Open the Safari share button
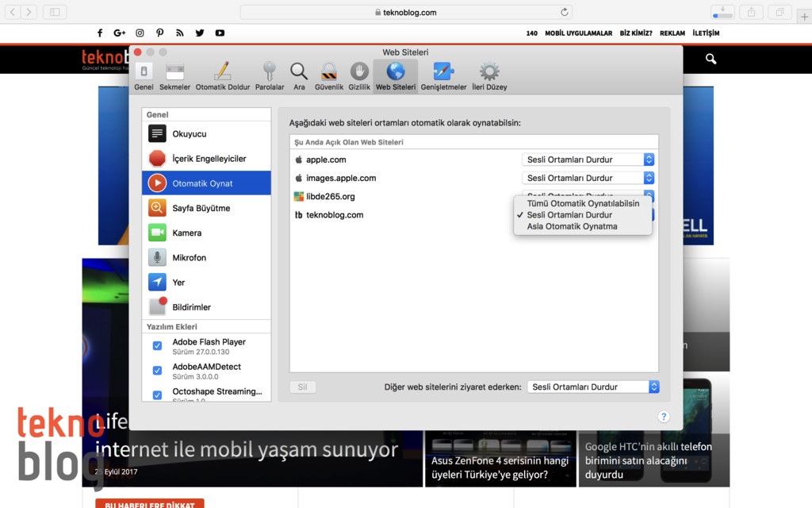The image size is (812, 508). (752, 11)
